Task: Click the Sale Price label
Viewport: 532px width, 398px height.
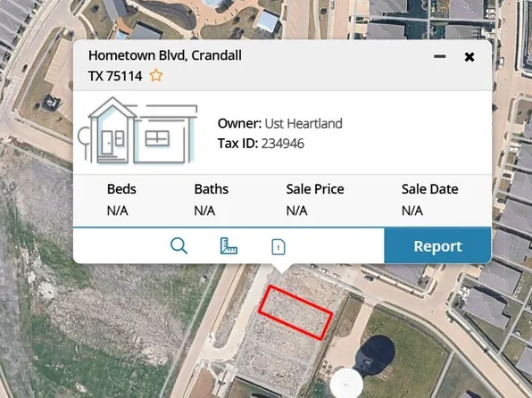Action: tap(315, 189)
